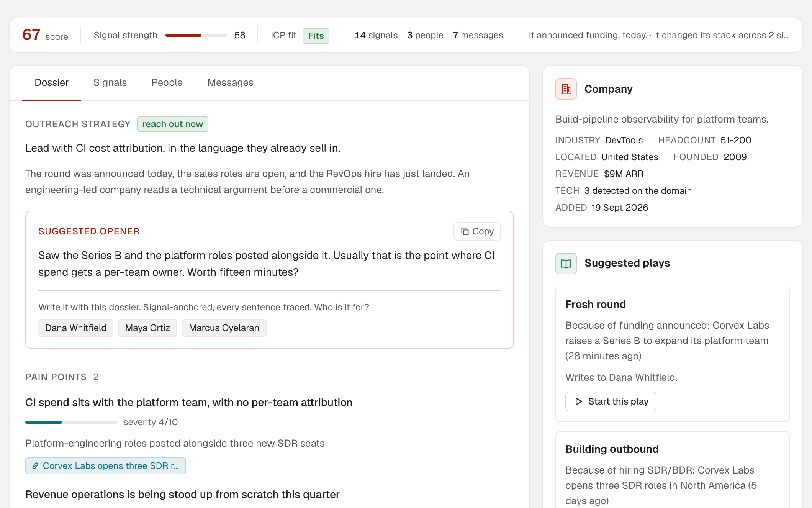Image resolution: width=812 pixels, height=508 pixels.
Task: Click the Lead with CI cost attribution headline
Action: pos(183,148)
